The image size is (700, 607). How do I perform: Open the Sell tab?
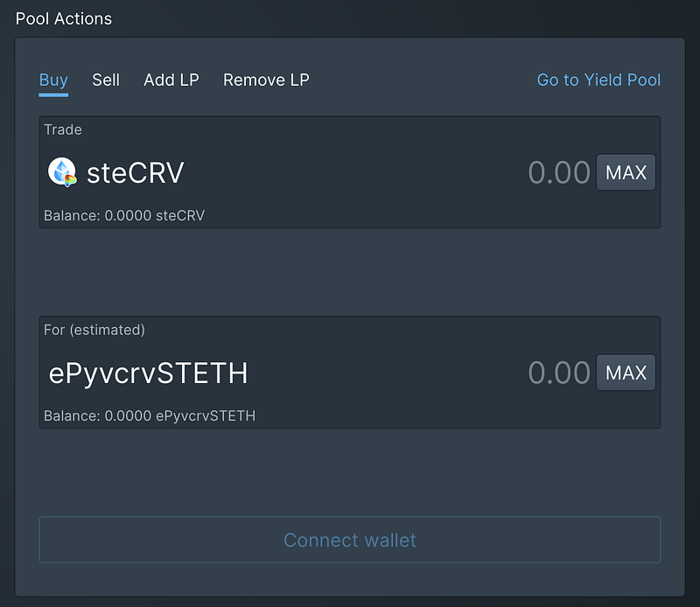106,80
